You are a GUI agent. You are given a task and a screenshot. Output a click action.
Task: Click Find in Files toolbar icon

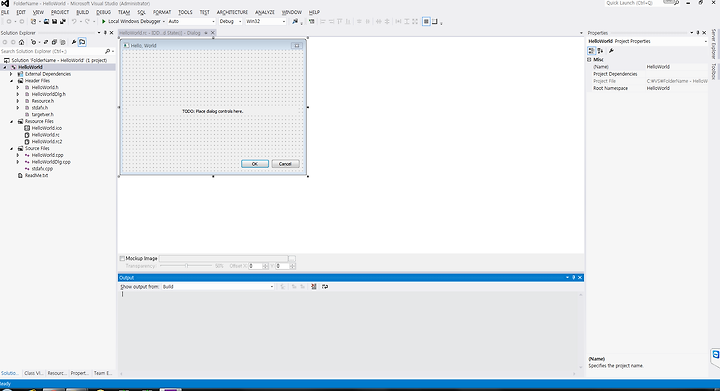[295, 21]
